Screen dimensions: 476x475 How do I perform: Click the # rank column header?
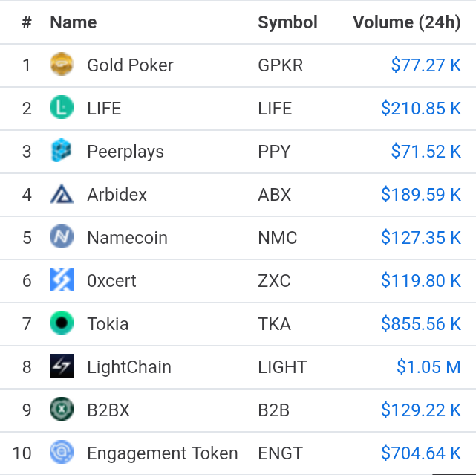point(27,22)
